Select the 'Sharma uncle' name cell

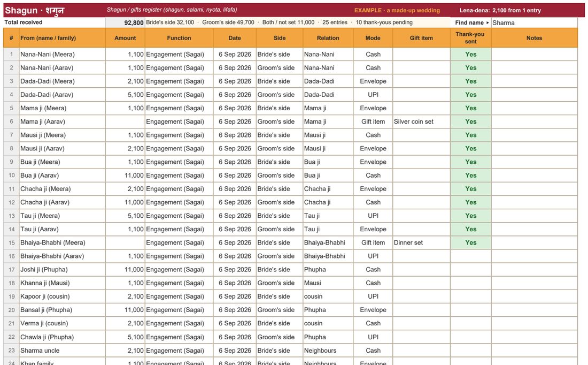click(62, 351)
